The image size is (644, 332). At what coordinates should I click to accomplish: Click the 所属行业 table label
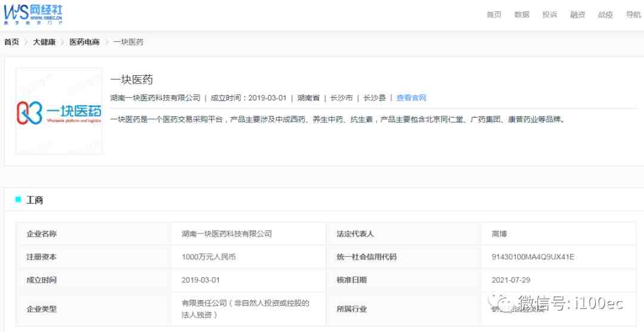coord(352,309)
